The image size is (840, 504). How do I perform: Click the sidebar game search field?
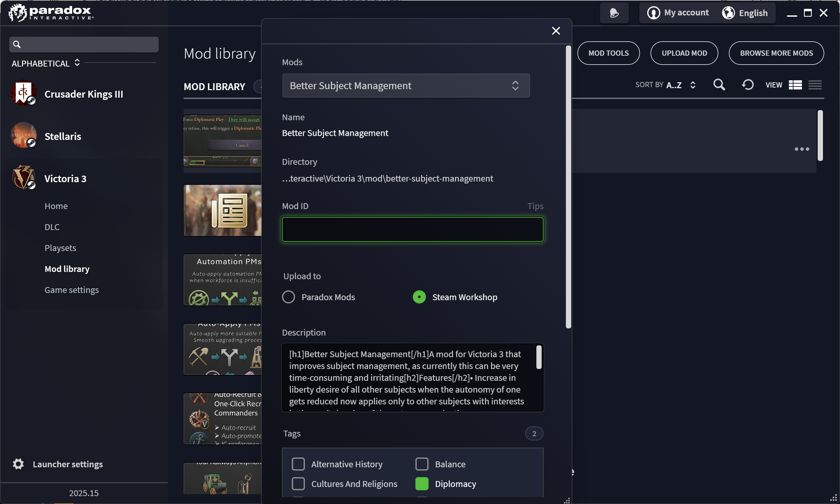pos(84,45)
